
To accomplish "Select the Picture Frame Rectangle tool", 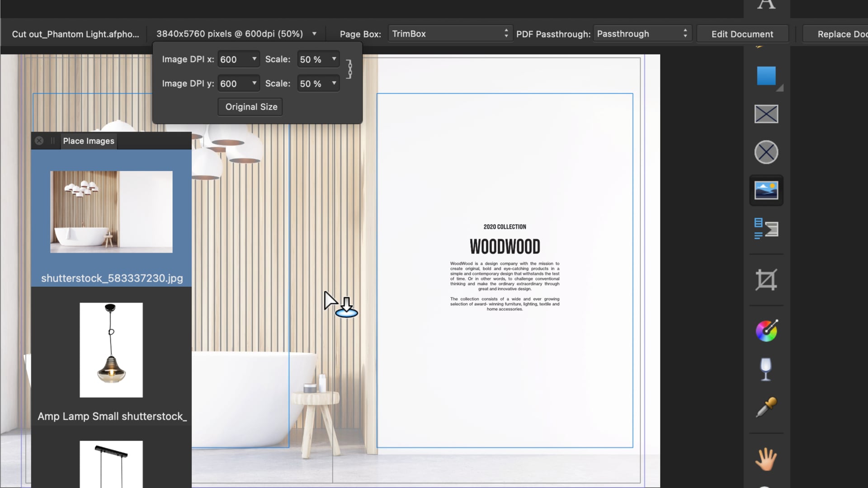I will click(x=766, y=114).
